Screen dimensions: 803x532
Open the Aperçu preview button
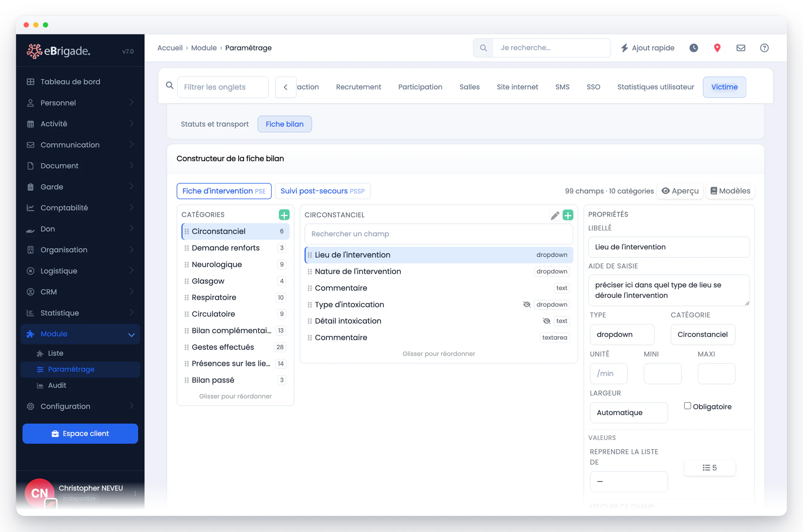pyautogui.click(x=680, y=191)
